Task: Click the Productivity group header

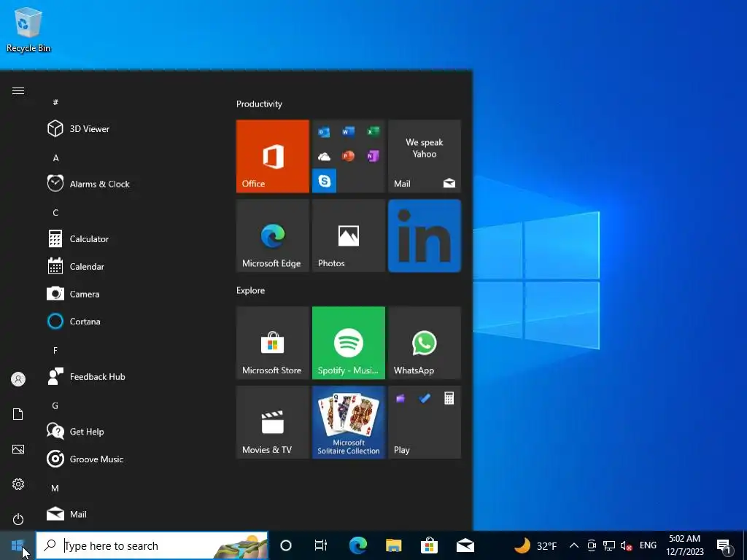Action: click(259, 104)
